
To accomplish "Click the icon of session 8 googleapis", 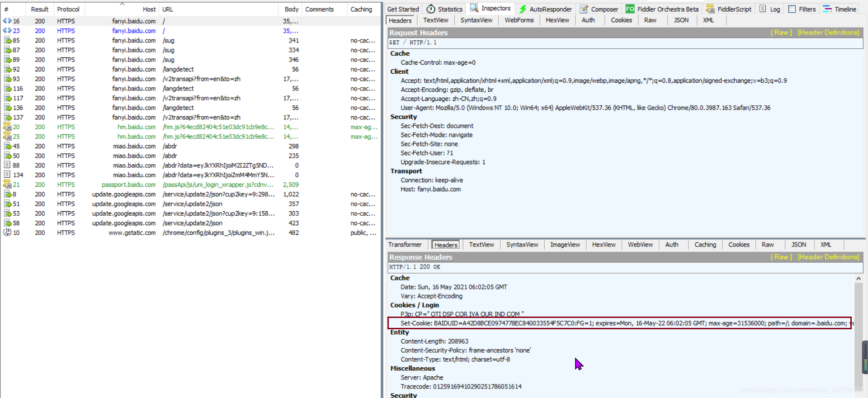I will [x=8, y=194].
